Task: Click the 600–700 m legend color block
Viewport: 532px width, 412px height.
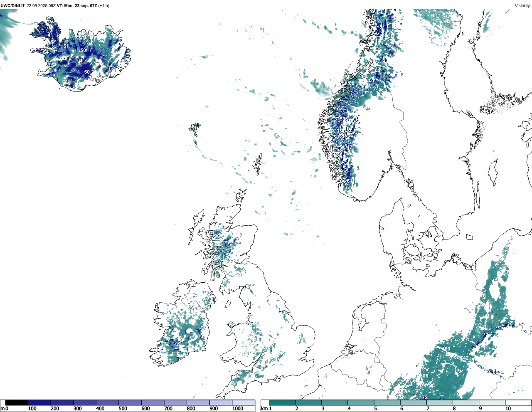Action: pyautogui.click(x=153, y=402)
